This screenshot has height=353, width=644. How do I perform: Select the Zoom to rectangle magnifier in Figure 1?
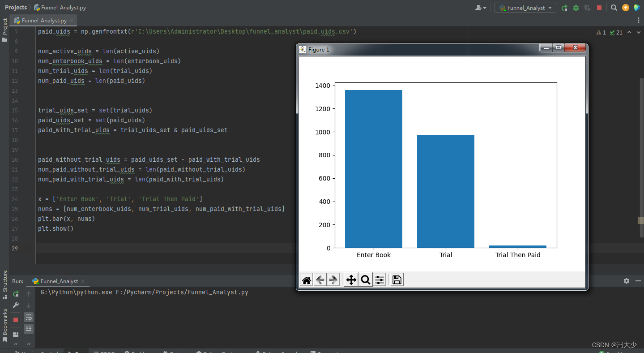pyautogui.click(x=366, y=280)
